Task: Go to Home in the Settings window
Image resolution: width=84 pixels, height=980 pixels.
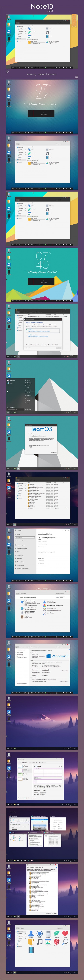Action: click(x=18, y=534)
